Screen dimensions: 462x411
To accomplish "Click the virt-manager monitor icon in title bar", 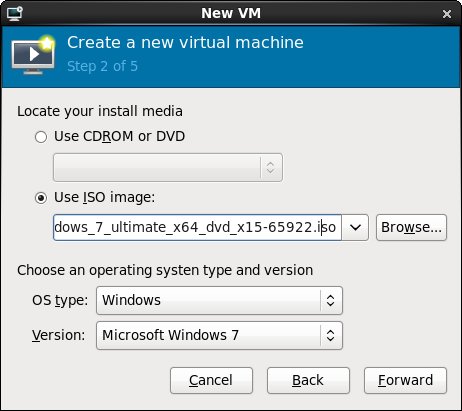I will [x=15, y=14].
